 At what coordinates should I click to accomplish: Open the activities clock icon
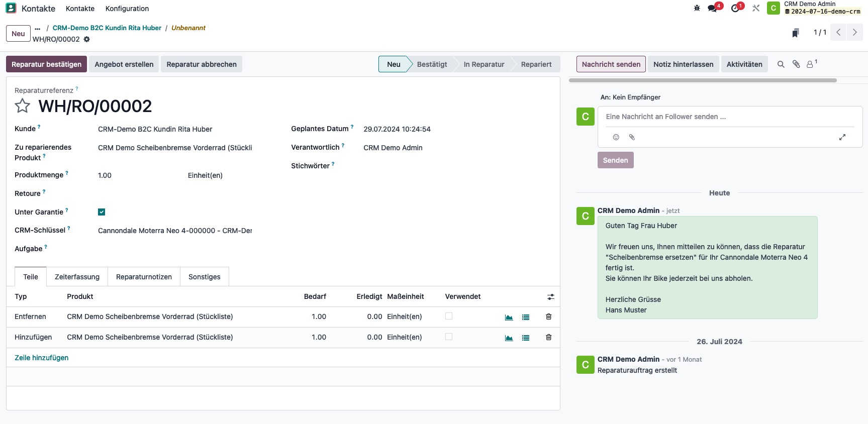(735, 8)
